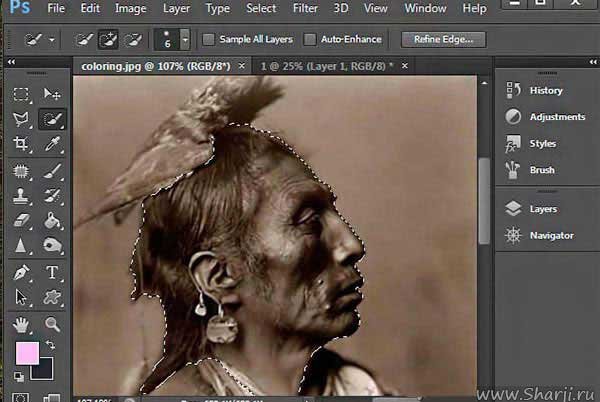
Task: Open the Layers panel
Action: pos(543,209)
